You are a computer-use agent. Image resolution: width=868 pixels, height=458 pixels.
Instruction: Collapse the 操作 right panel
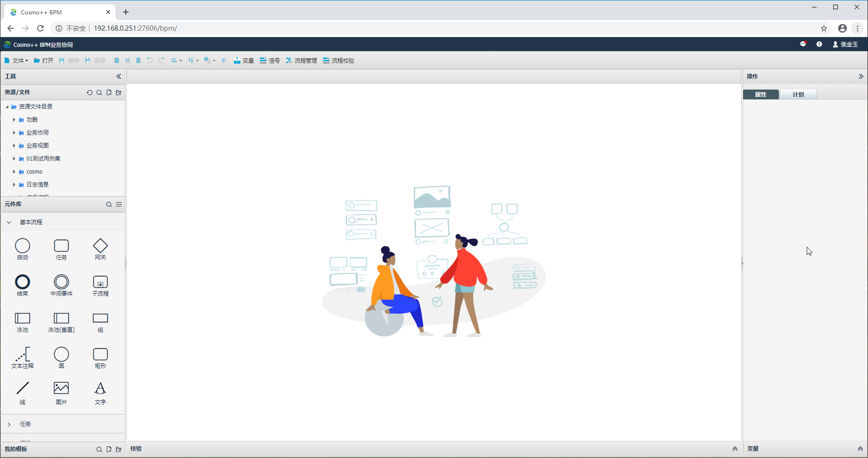(861, 77)
